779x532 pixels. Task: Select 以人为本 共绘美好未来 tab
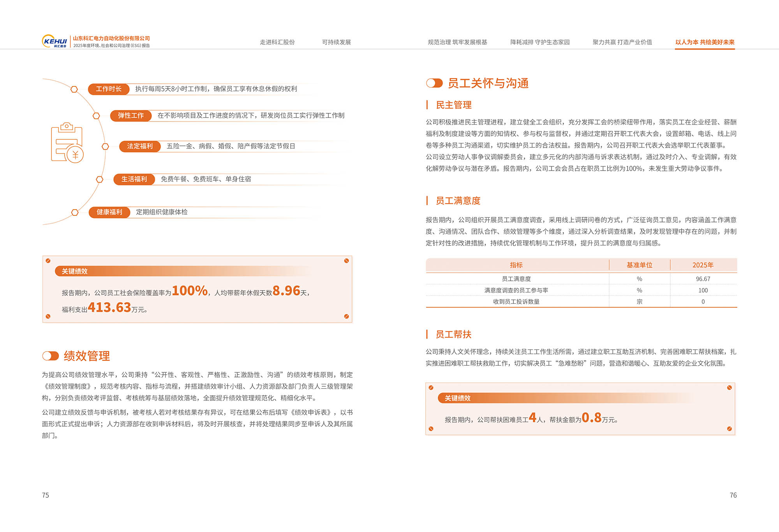705,42
